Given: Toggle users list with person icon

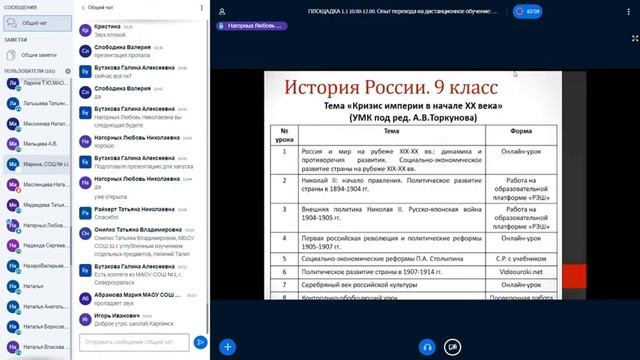Looking at the screenshot, I should 222,11.
